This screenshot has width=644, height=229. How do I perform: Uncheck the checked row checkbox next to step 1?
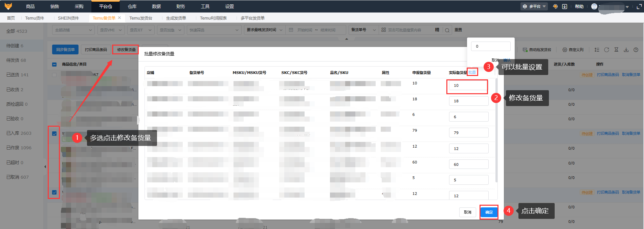pyautogui.click(x=54, y=134)
